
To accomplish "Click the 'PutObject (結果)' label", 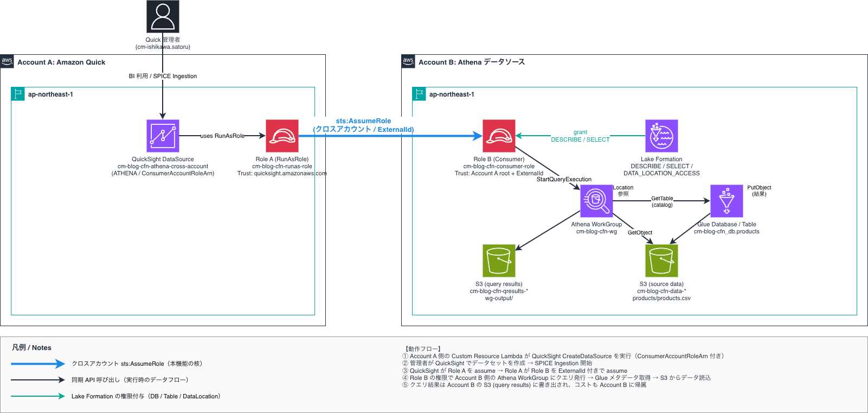I will (759, 190).
